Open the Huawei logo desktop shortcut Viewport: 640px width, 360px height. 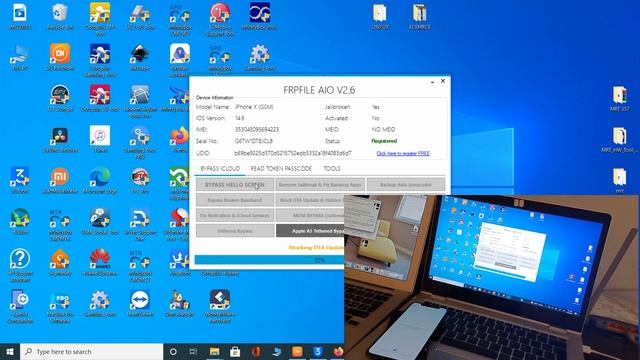point(100,263)
